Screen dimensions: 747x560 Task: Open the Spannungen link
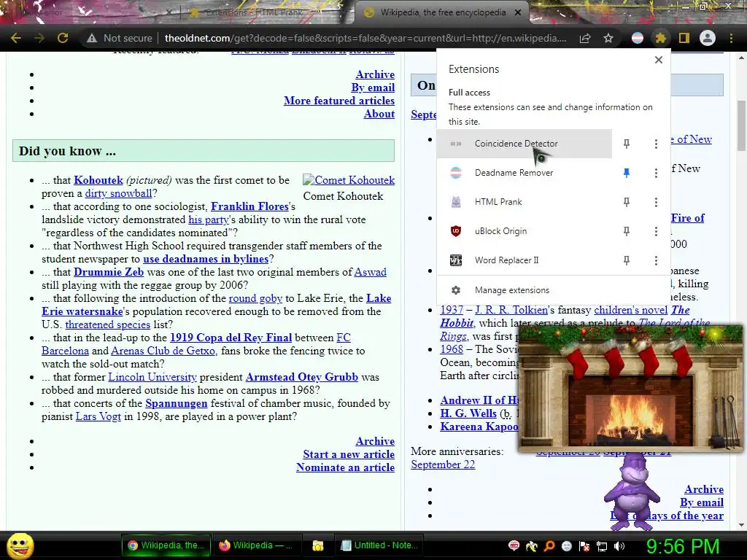tap(177, 403)
